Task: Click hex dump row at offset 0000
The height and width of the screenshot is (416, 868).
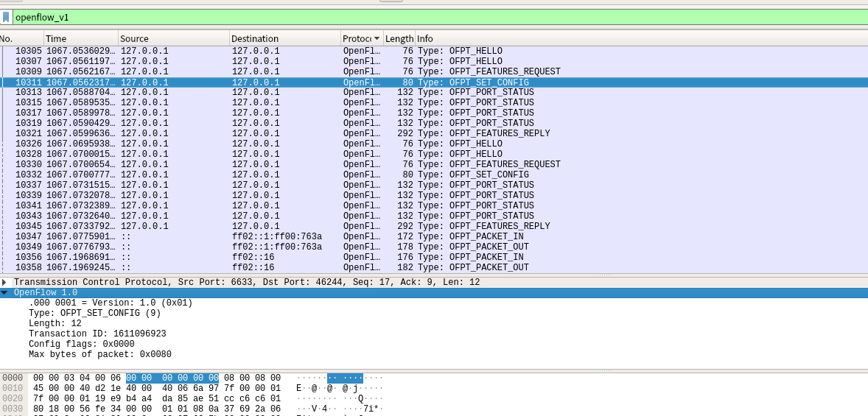Action: (192, 378)
